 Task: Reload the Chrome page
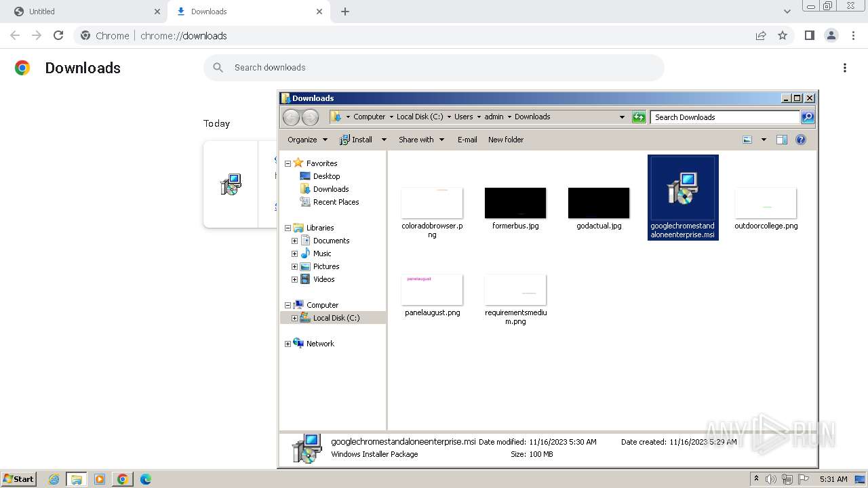pyautogui.click(x=58, y=35)
